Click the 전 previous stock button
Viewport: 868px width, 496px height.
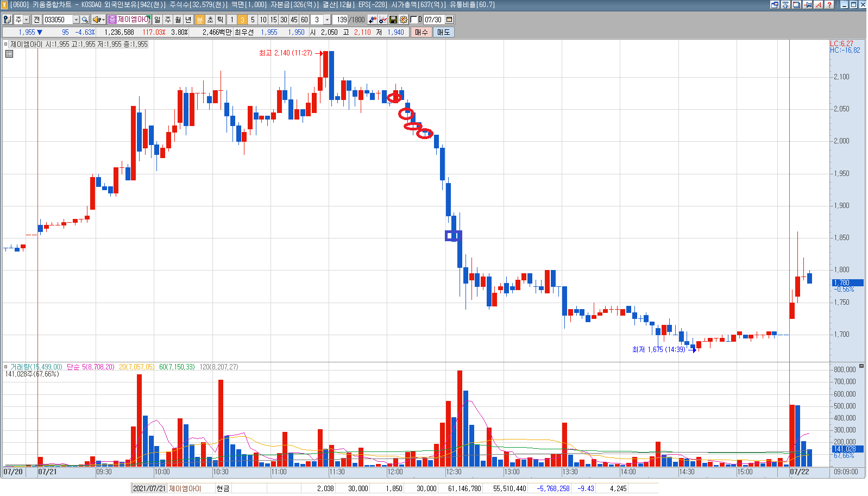pos(36,20)
